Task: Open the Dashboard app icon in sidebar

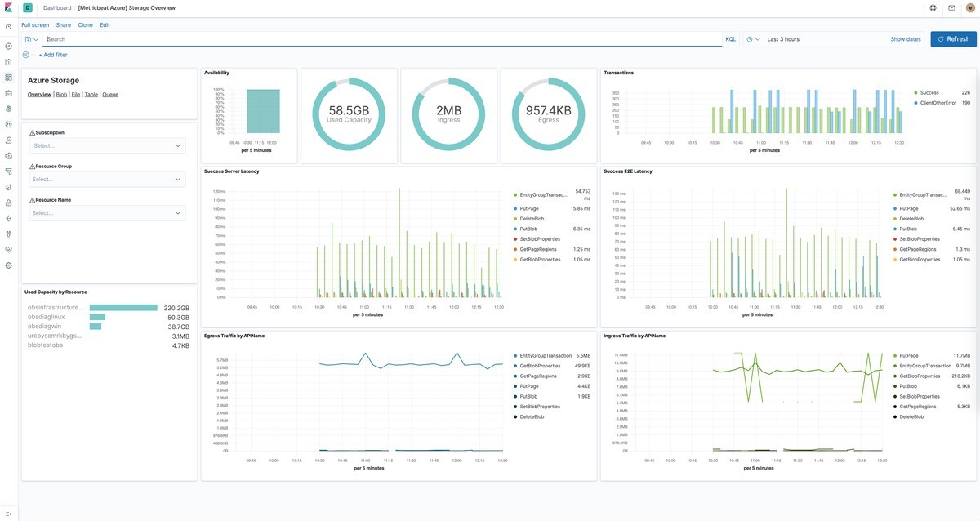Action: (8, 78)
